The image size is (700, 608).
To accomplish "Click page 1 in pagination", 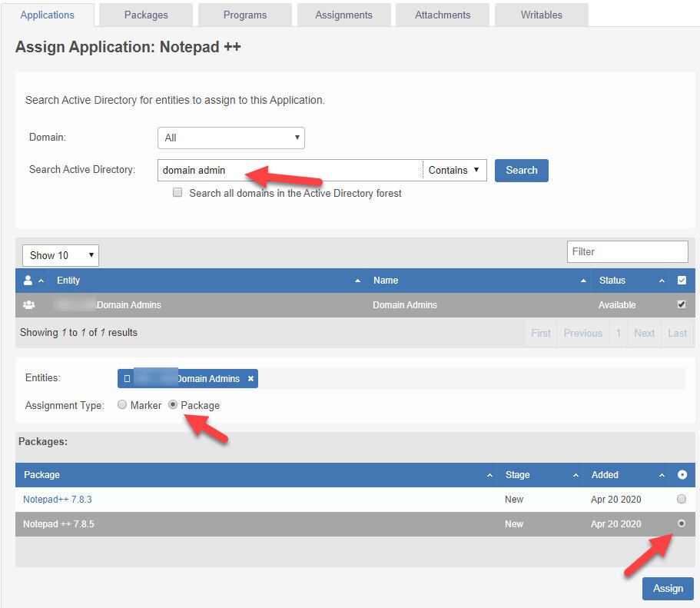I will (x=619, y=334).
